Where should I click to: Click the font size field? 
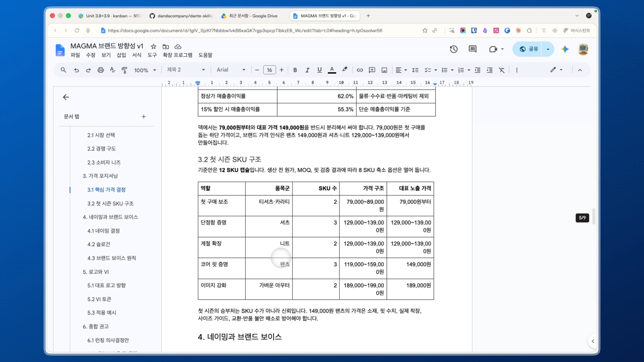(269, 70)
